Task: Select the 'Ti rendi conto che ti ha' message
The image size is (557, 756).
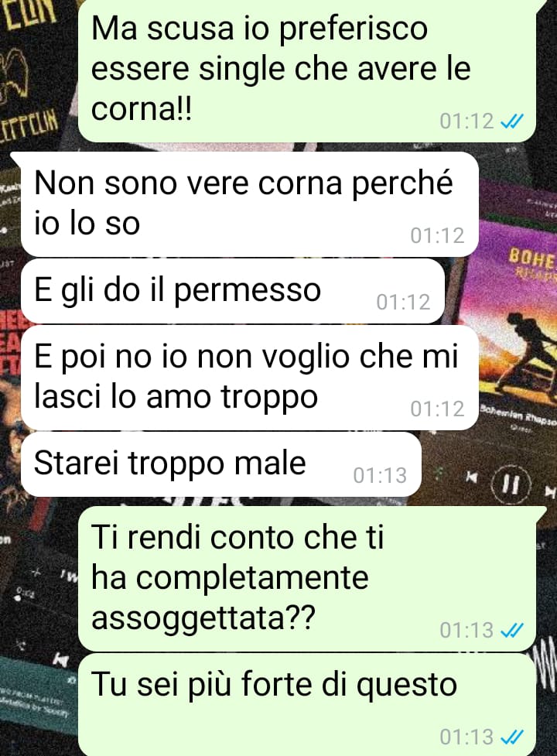Action: (307, 579)
